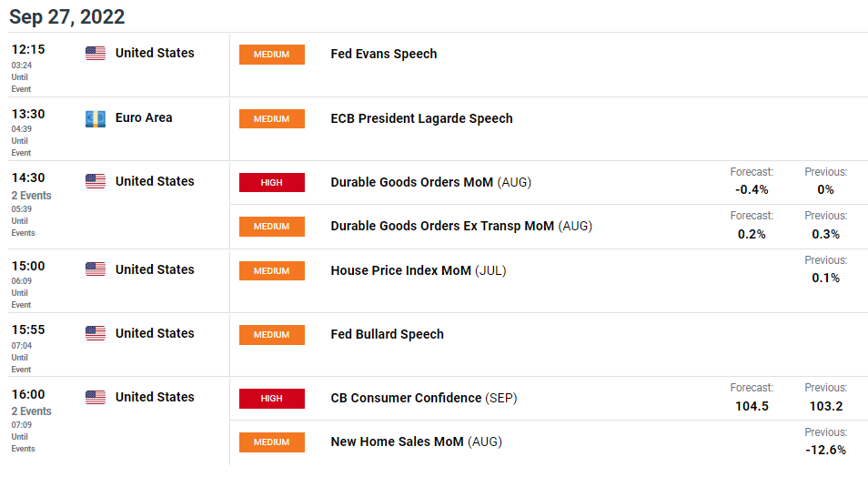The height and width of the screenshot is (477, 868).
Task: Click the US flag beside the 15:00 event
Action: click(x=96, y=269)
